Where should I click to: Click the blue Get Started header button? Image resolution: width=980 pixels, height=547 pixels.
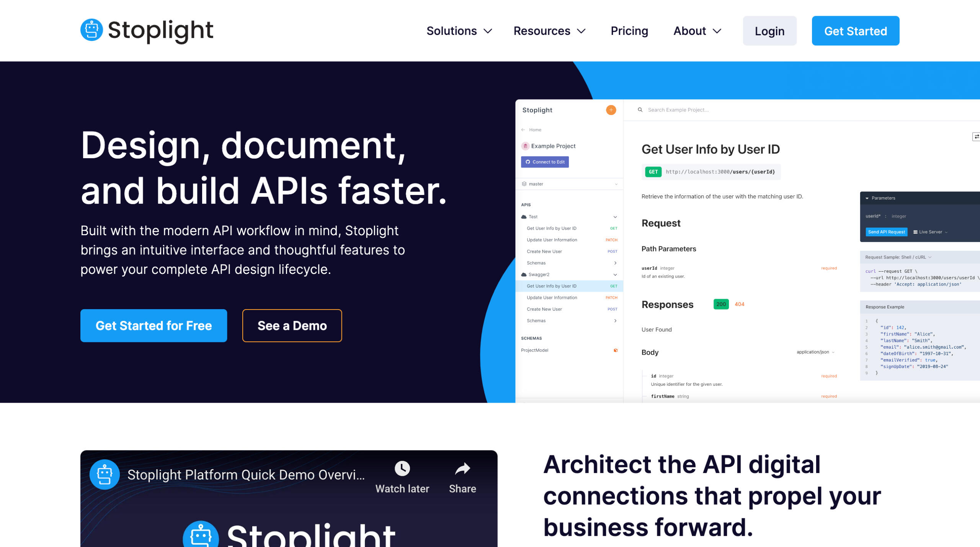[x=856, y=31]
